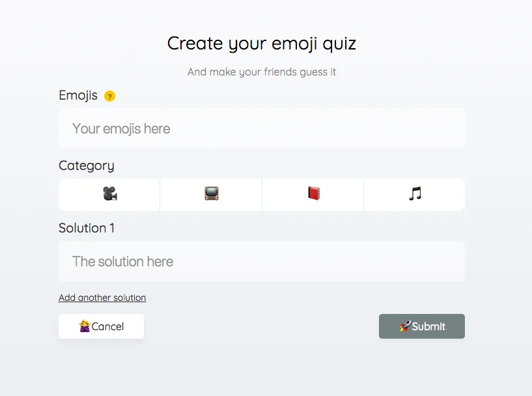Select the red book category icon
The width and height of the screenshot is (532, 396).
(313, 194)
